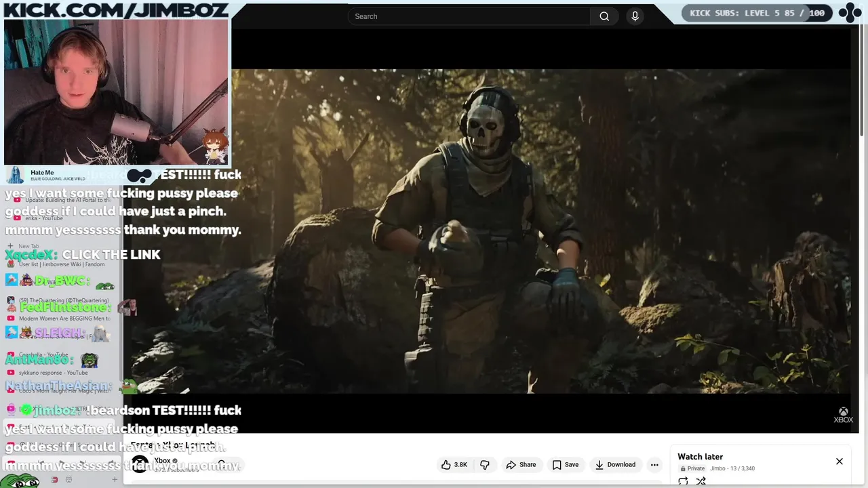Open the three-dot more actions menu
Image resolution: width=868 pixels, height=488 pixels.
point(654,464)
